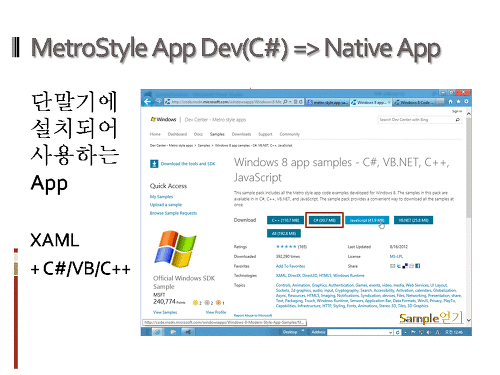
Task: Open the File Explorer taskbar icon
Action: 173,332
